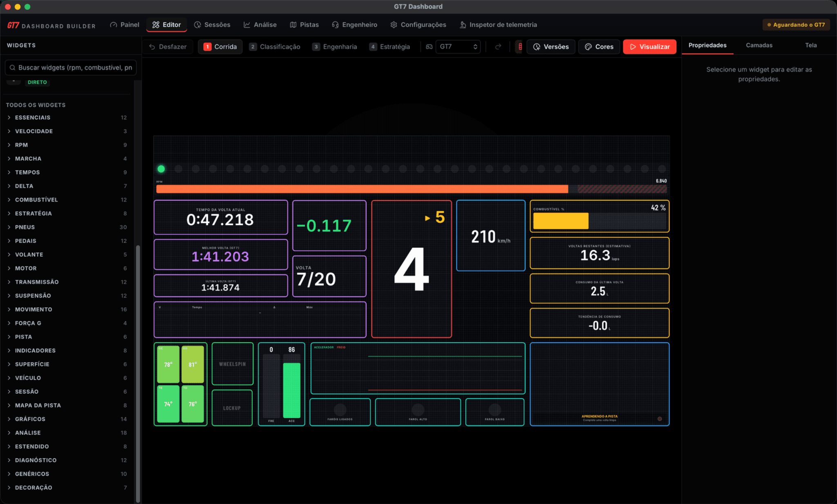Screen dimensions: 837x504
Task: Expand the GRÁFICOS widget category
Action: 67,419
